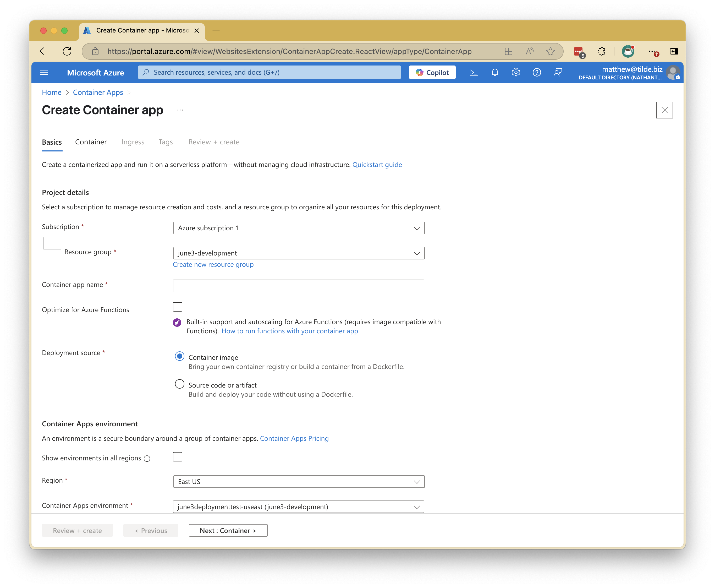Viewport: 715px width, 588px height.
Task: Close the Create Container app blade
Action: pyautogui.click(x=664, y=110)
